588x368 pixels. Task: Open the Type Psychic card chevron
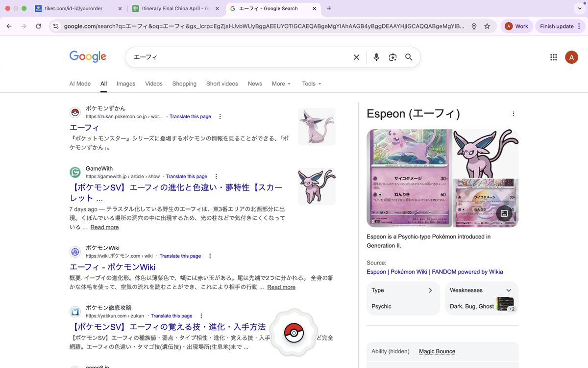coord(430,290)
